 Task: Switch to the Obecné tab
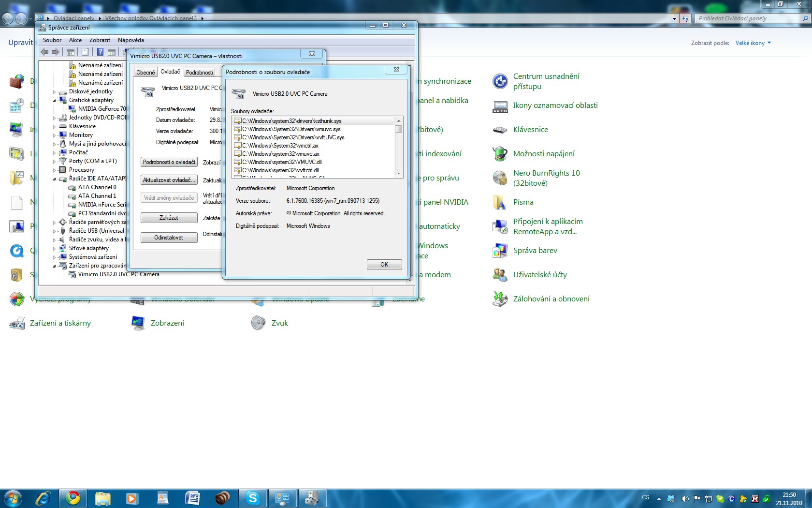pyautogui.click(x=145, y=73)
